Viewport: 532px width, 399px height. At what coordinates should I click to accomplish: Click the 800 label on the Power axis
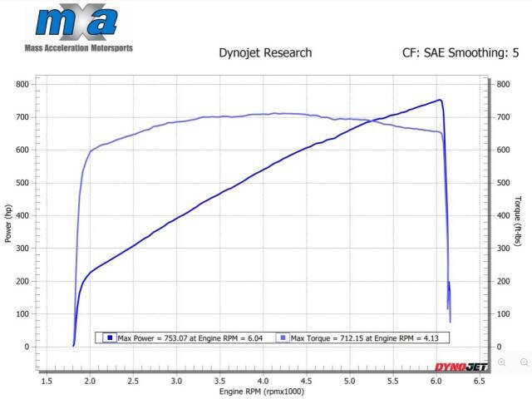(x=21, y=84)
